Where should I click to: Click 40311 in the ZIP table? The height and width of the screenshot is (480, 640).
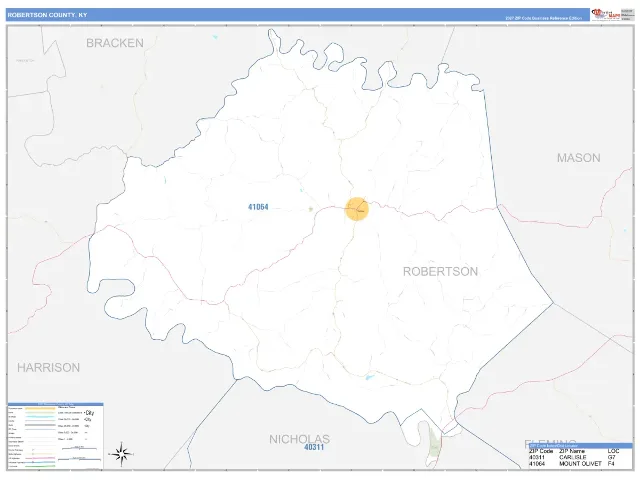537,458
